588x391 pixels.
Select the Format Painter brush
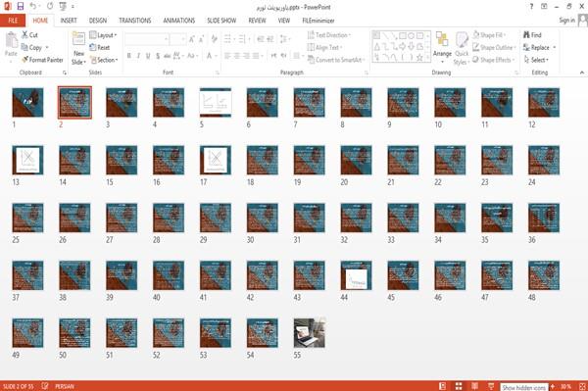point(25,60)
